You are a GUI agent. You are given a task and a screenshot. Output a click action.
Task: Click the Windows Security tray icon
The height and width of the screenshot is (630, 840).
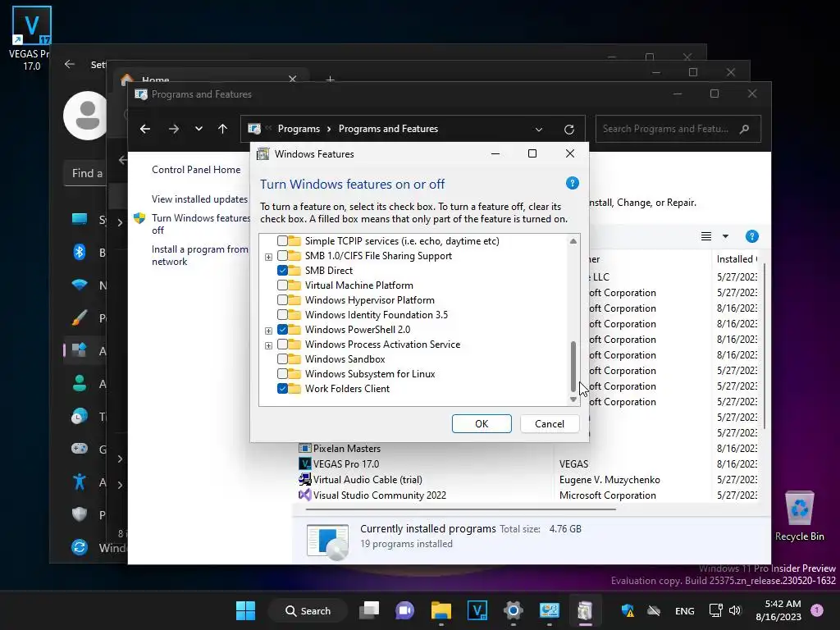point(628,610)
